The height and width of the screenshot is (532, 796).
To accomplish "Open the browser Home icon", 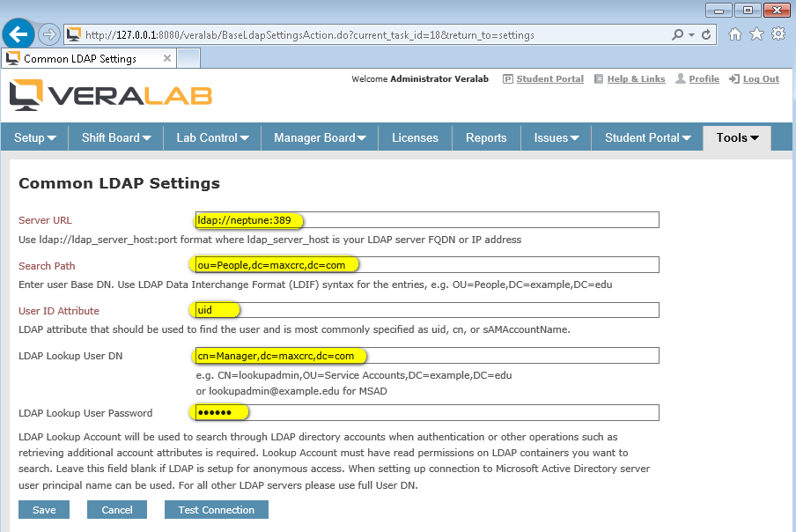I will pyautogui.click(x=734, y=34).
